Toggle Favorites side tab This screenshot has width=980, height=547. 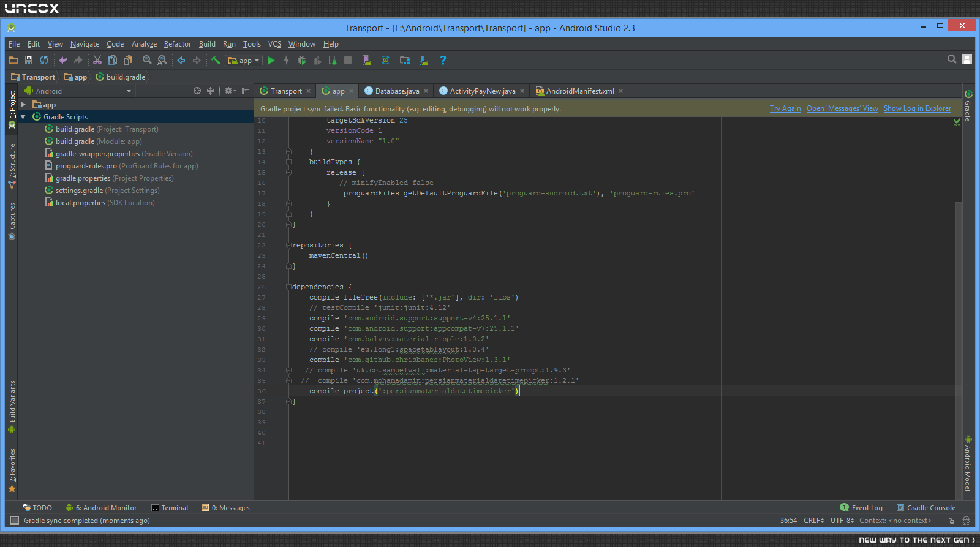pos(12,470)
